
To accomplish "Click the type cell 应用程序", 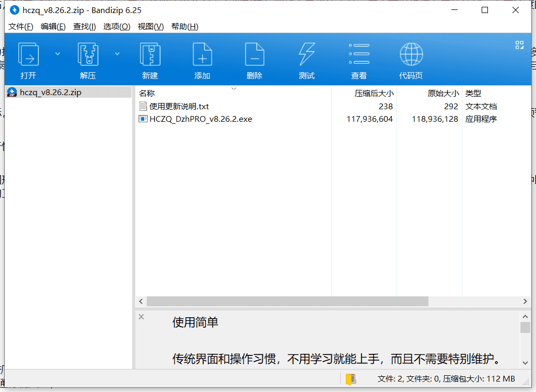I will coord(481,119).
